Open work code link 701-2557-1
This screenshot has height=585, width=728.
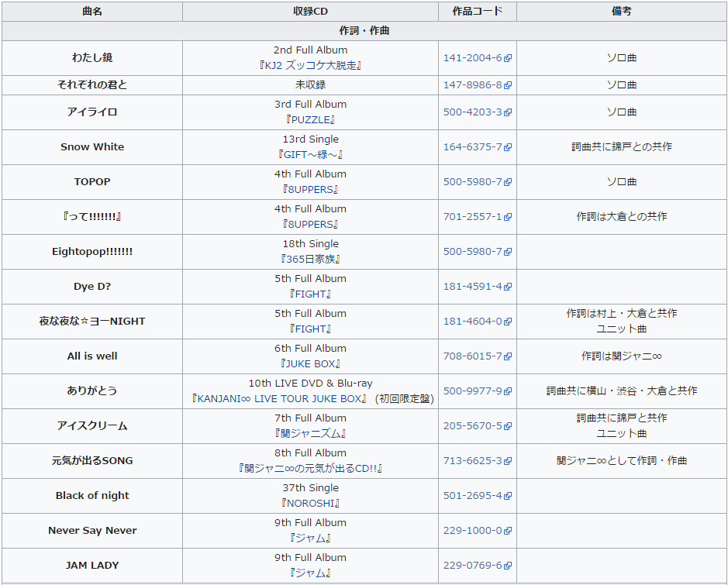478,216
